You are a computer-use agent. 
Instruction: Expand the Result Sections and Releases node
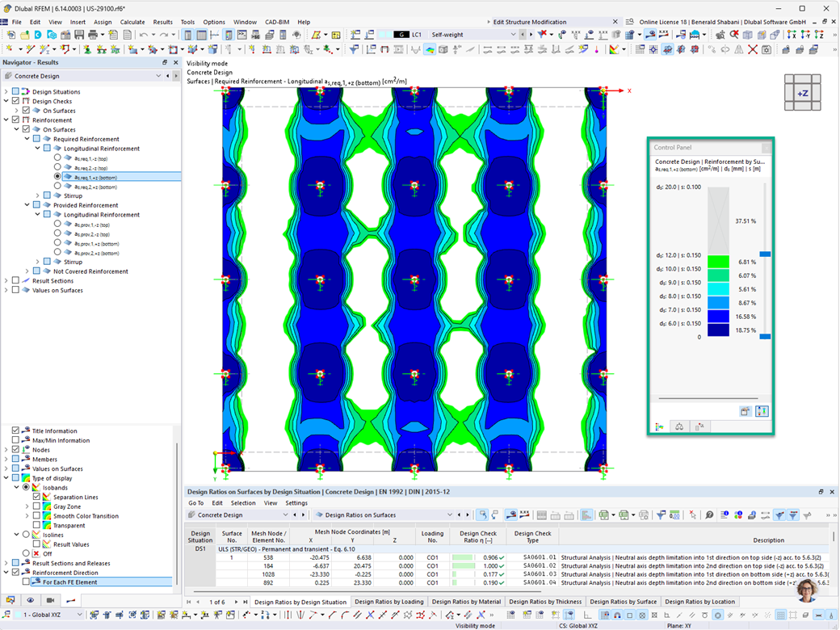click(6, 563)
